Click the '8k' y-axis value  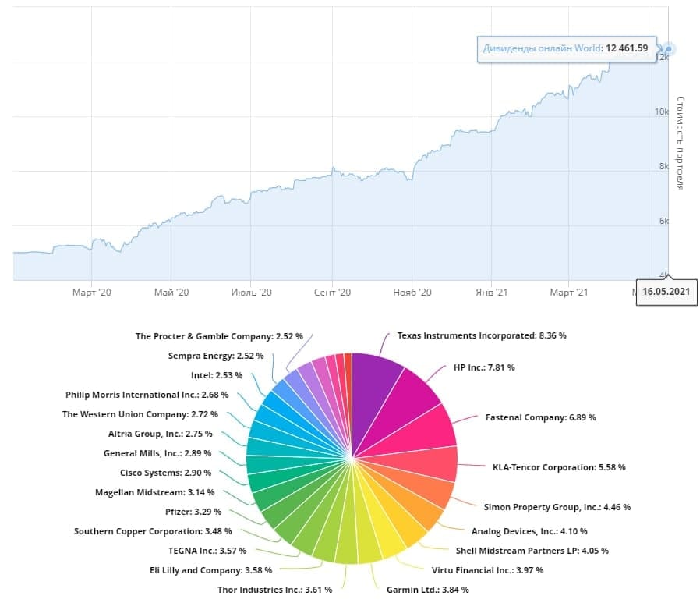664,166
